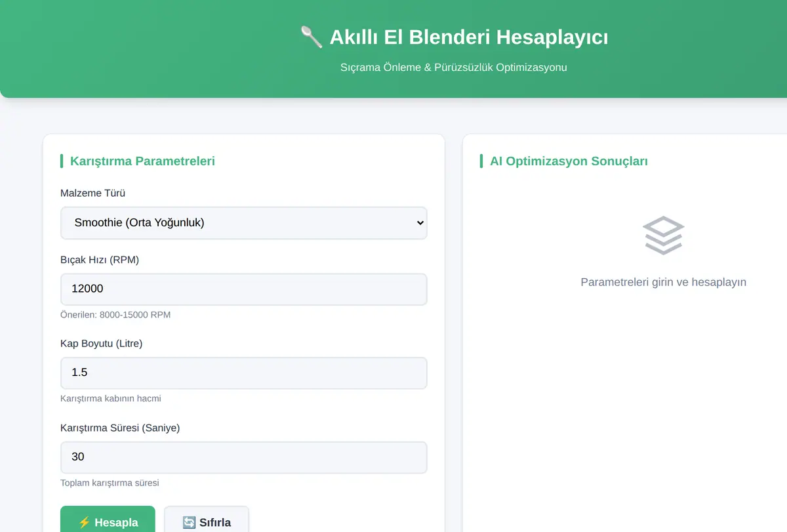This screenshot has width=787, height=532.
Task: Click the 'Malzeme Türü' label
Action: [92, 194]
